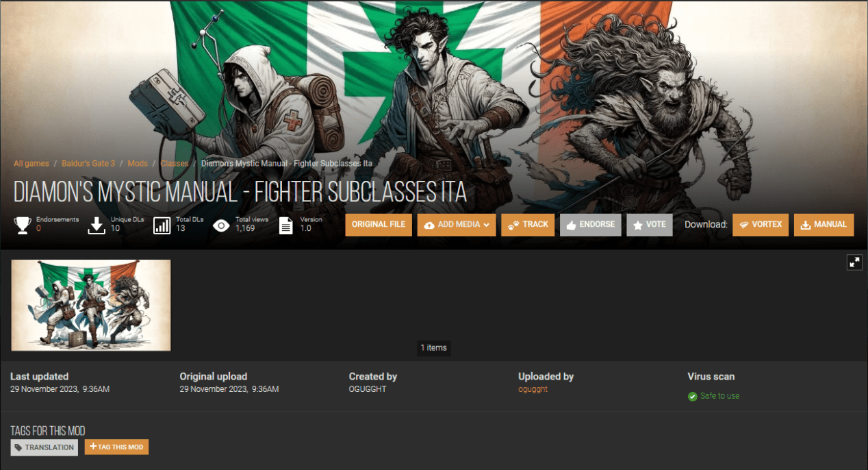The width and height of the screenshot is (868, 470).
Task: Track this mod
Action: (x=528, y=225)
